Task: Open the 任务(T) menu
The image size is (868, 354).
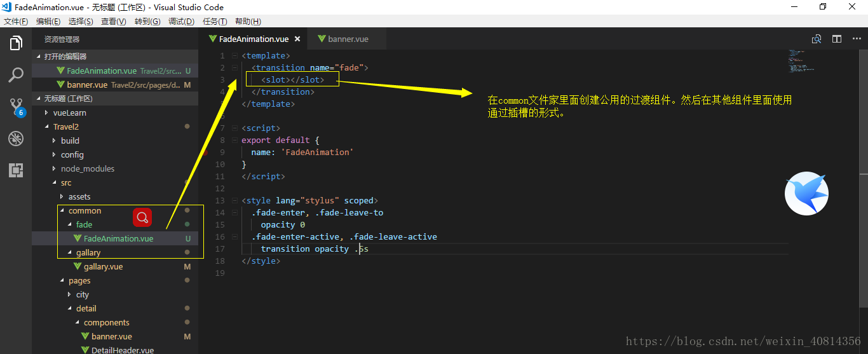Action: pyautogui.click(x=215, y=22)
